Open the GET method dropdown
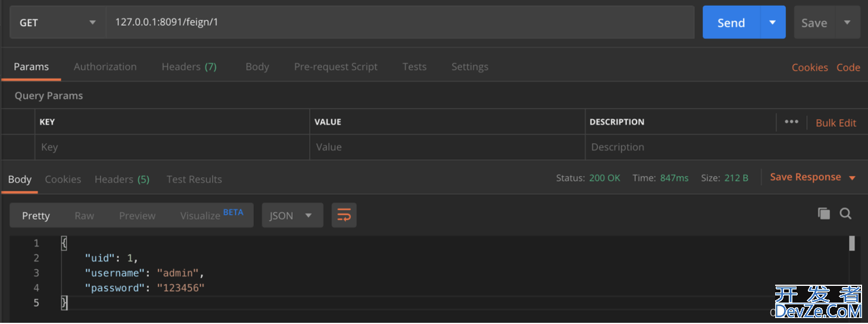868x324 pixels. (58, 23)
